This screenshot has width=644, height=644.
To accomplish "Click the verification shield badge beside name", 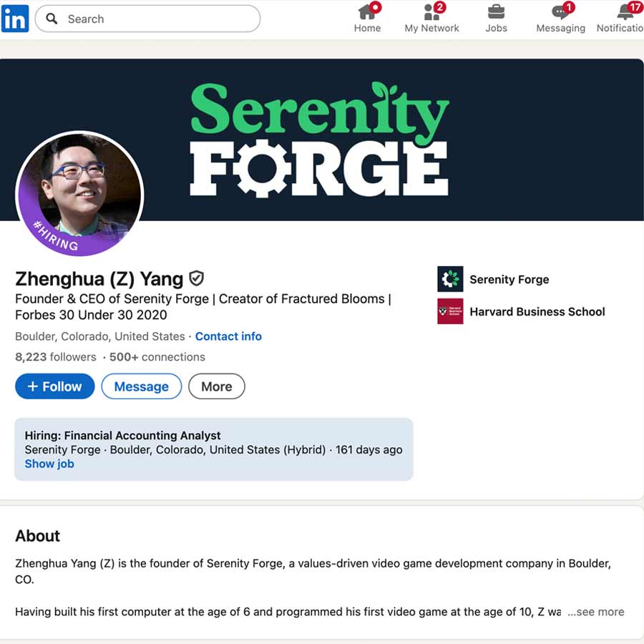I will point(196,278).
